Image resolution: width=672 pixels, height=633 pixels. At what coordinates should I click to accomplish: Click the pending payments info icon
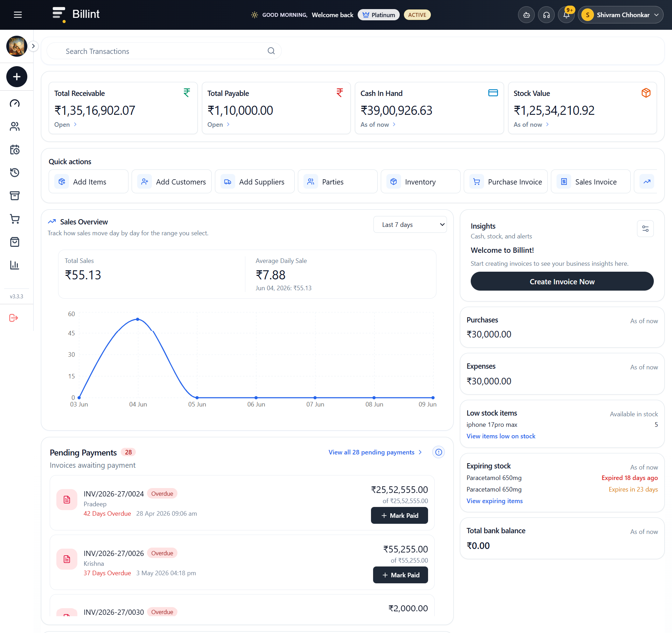(439, 452)
